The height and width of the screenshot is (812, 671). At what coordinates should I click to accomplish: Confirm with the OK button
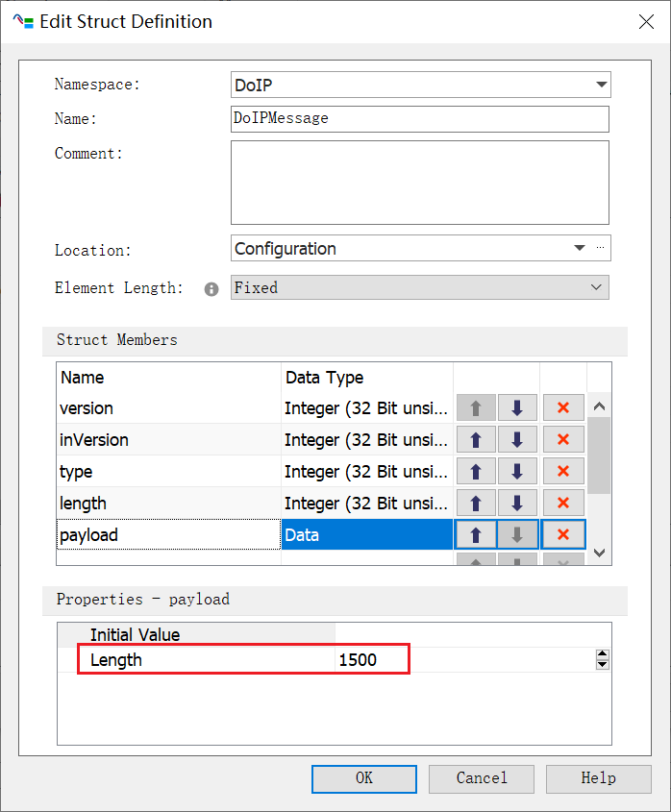pos(363,778)
